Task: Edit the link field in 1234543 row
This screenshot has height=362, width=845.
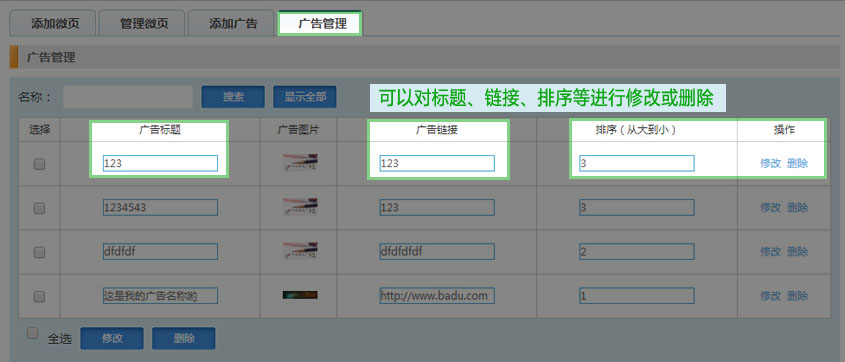Action: point(437,207)
